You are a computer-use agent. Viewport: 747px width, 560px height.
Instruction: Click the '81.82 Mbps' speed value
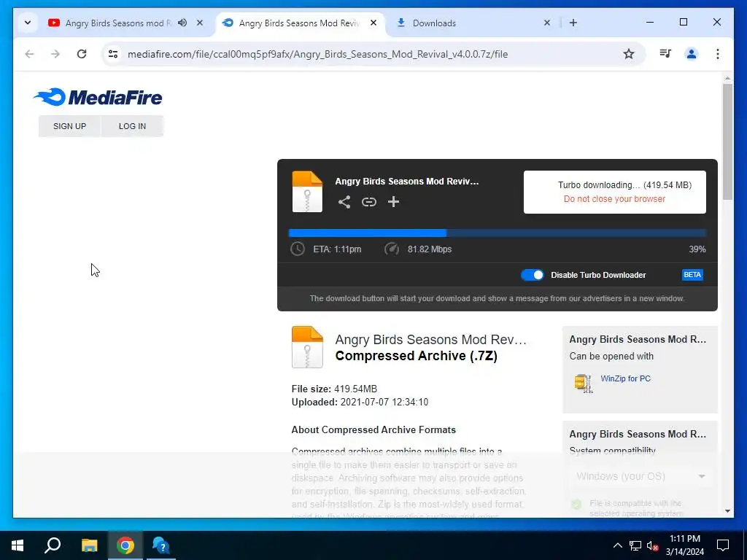(429, 249)
